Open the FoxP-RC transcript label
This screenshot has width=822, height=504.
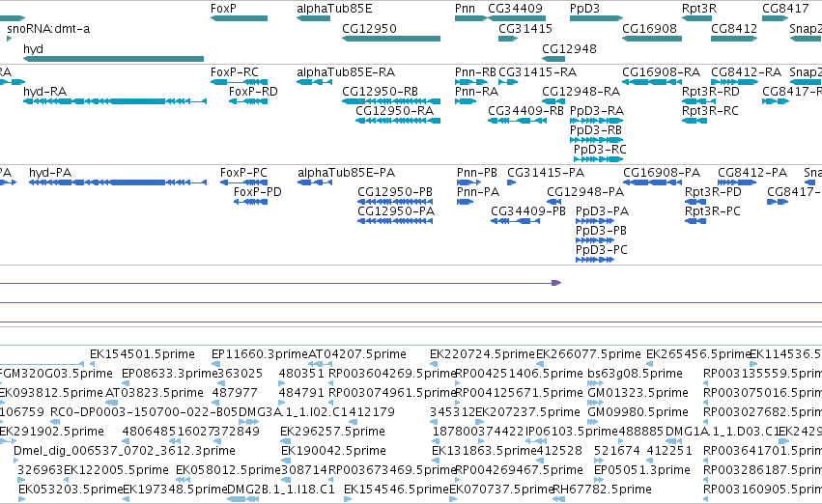235,71
